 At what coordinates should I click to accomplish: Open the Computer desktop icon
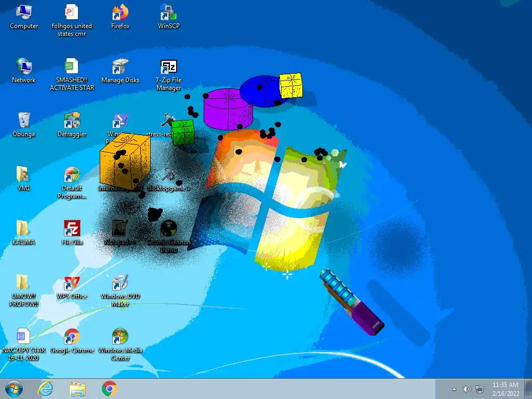tap(24, 17)
